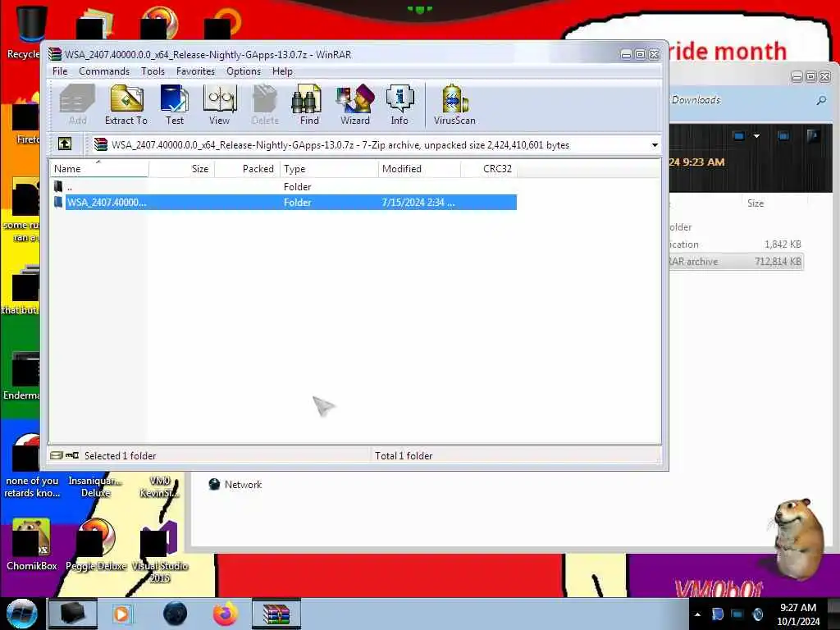Open Peggle Deluxe desktop shortcut

(96, 545)
